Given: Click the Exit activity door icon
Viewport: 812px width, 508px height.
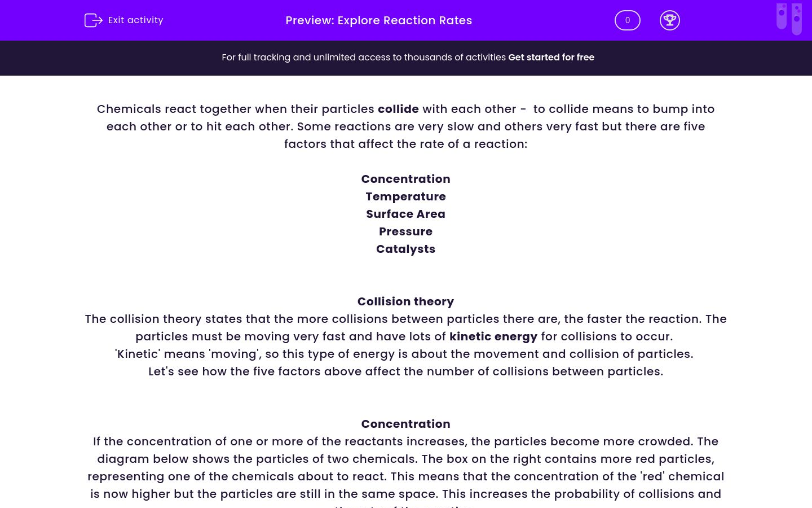Looking at the screenshot, I should 94,20.
